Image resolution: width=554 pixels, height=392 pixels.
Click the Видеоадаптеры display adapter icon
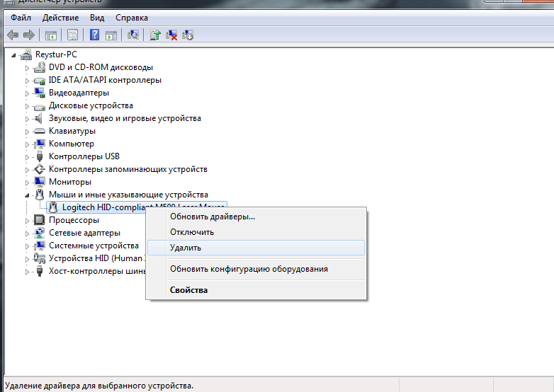(x=40, y=93)
